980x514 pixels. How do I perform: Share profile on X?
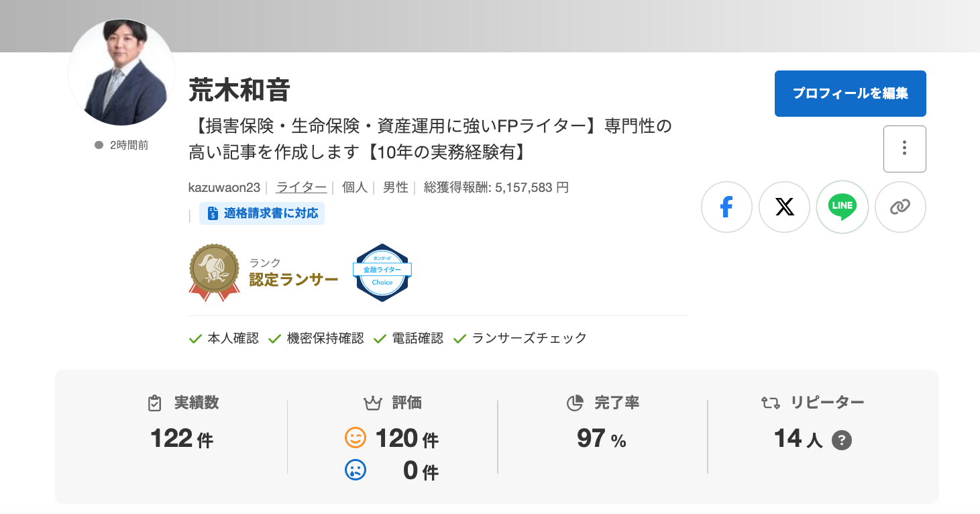pyautogui.click(x=785, y=207)
